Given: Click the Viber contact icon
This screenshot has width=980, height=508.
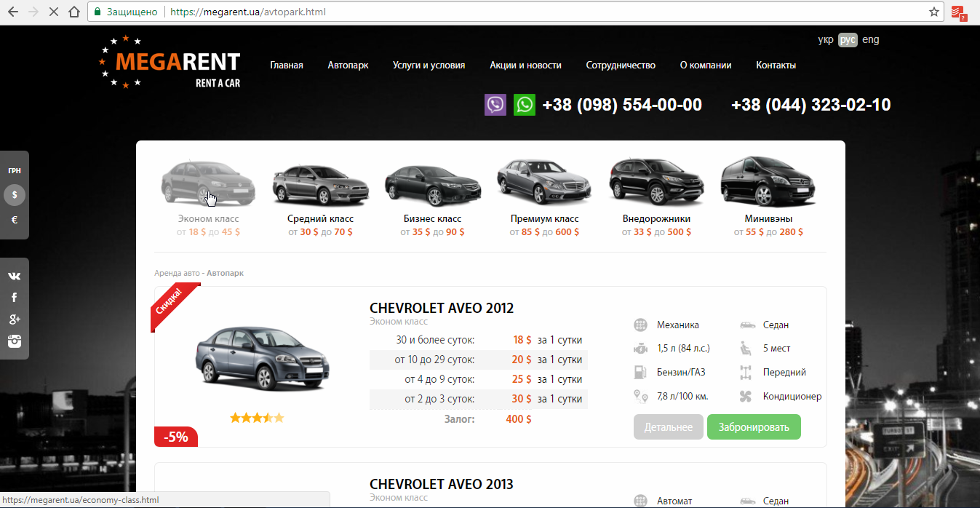Looking at the screenshot, I should [495, 104].
